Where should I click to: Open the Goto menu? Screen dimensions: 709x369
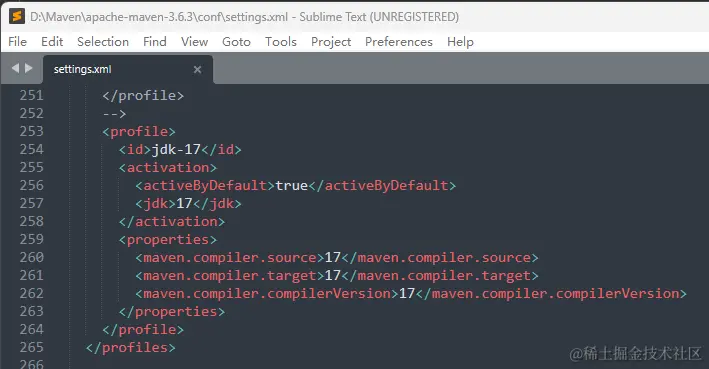coord(236,42)
